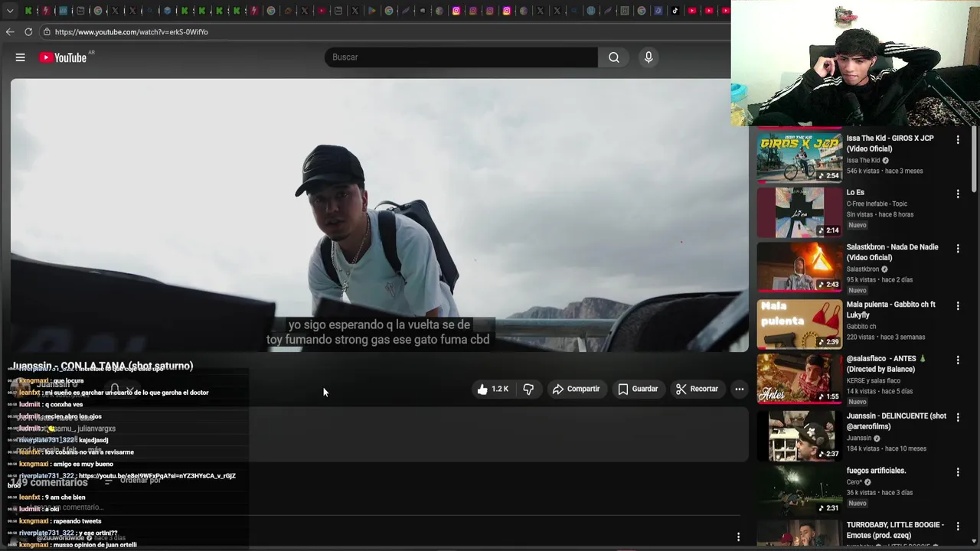Screen dimensions: 980x551
Task: Go back in browser history
Action: [x=10, y=32]
